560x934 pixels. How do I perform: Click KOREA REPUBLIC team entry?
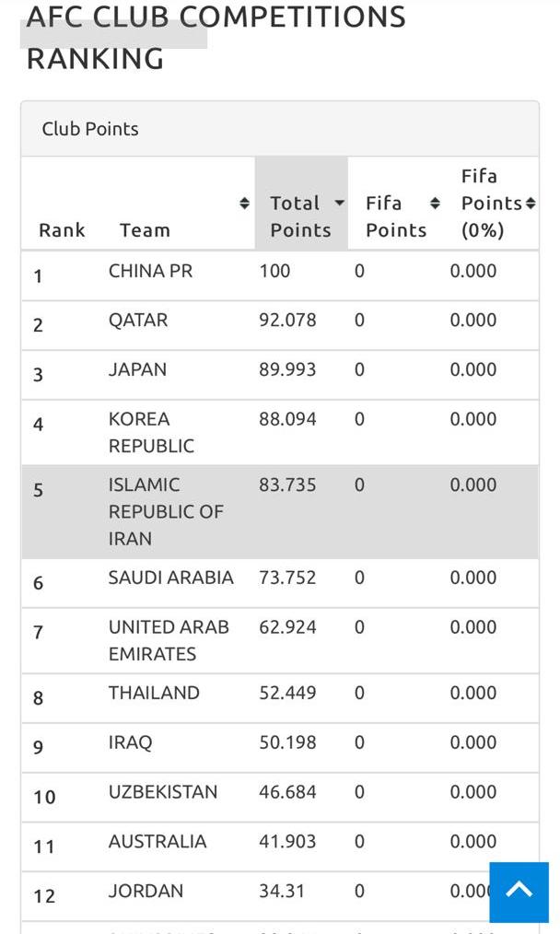click(151, 432)
